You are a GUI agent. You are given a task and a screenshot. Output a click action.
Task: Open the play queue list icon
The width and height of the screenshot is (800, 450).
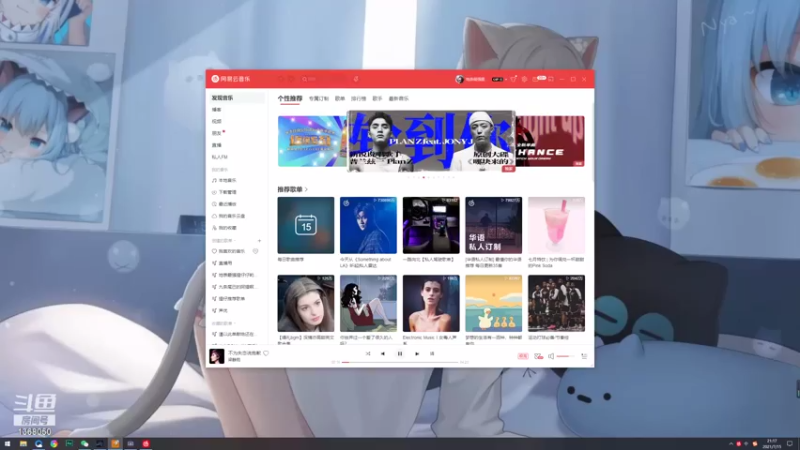584,356
